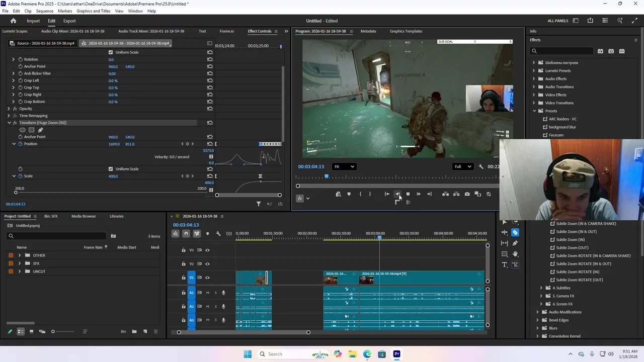Expand the UNCUT bin in Project panel
This screenshot has height=362, width=644.
point(20,271)
